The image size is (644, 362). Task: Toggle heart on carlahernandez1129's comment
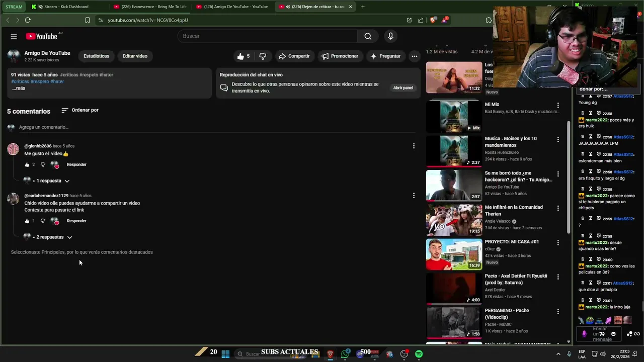(55, 221)
